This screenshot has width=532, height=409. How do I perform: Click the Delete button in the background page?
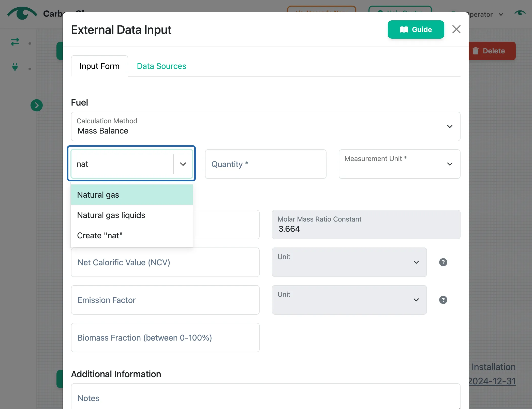[x=492, y=51]
